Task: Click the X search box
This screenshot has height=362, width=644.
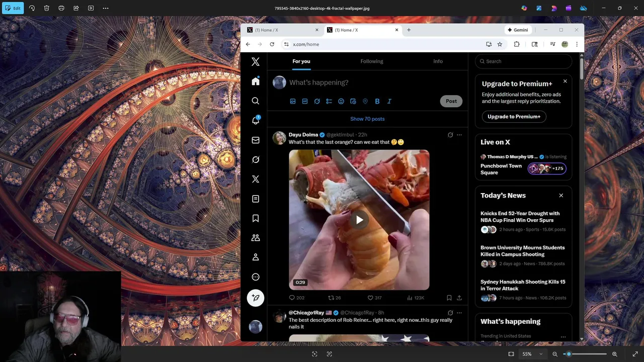Action: tap(523, 61)
